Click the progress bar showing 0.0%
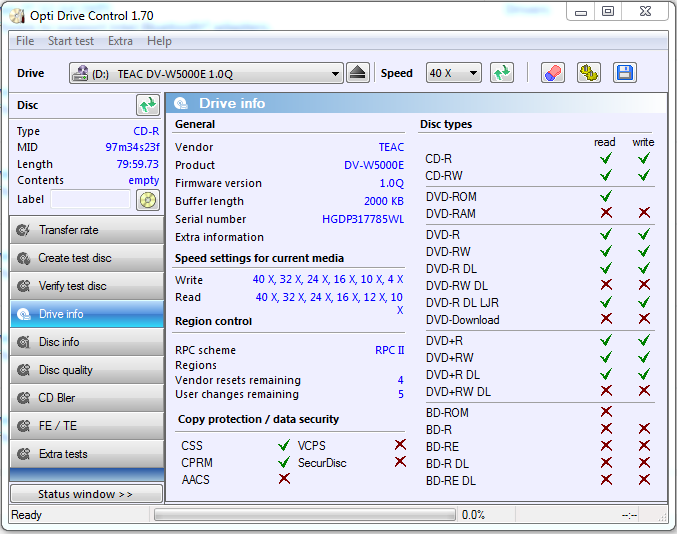Viewport: 677px width, 534px height. [305, 515]
